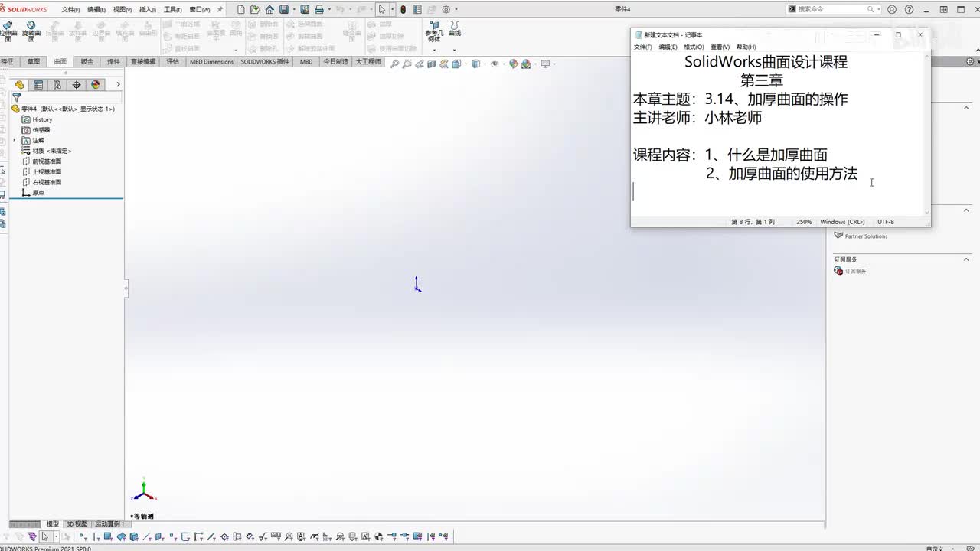Switch to the 钣金 sheet metal tab
980x551 pixels.
(87, 62)
